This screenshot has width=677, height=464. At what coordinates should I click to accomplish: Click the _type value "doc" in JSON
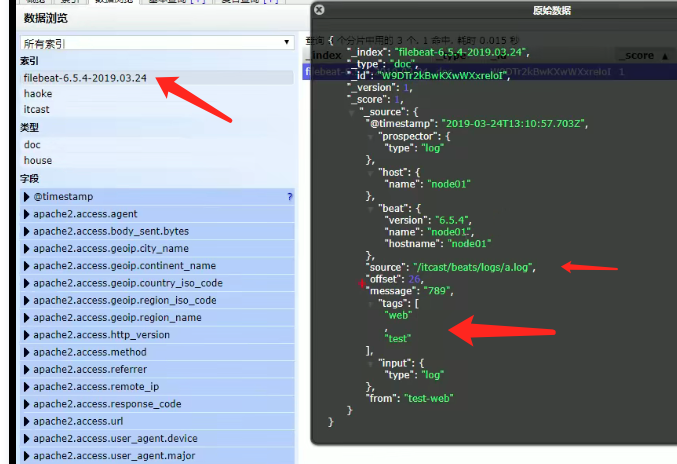click(x=402, y=64)
